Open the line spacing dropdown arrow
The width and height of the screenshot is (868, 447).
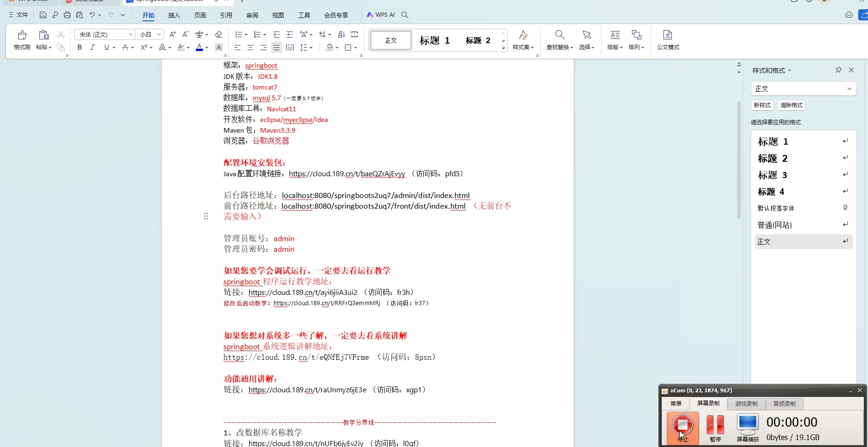312,47
